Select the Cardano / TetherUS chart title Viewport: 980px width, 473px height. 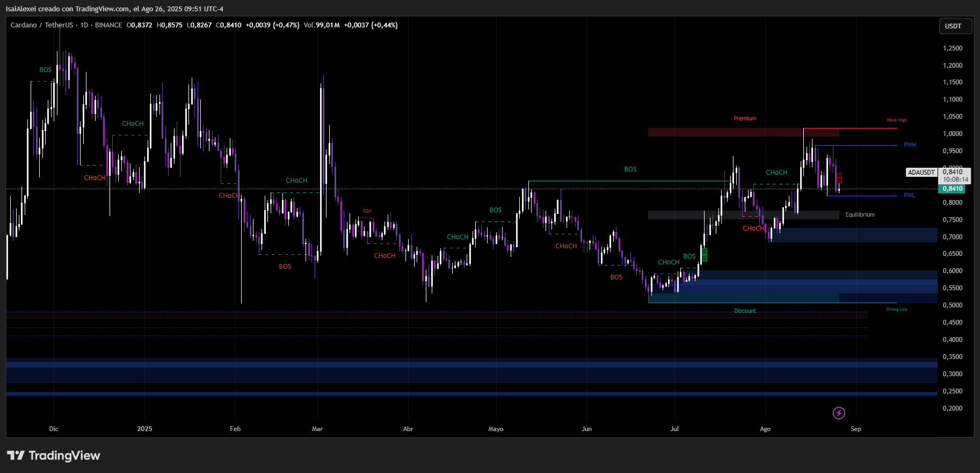click(x=41, y=25)
